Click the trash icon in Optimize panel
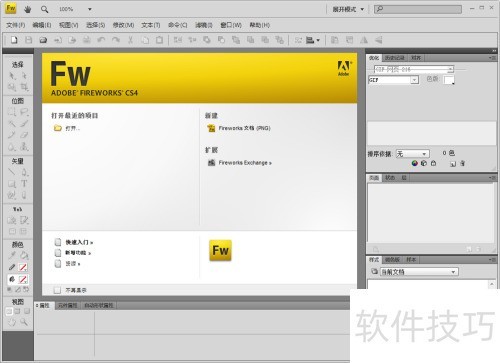500x363 pixels. pos(462,163)
